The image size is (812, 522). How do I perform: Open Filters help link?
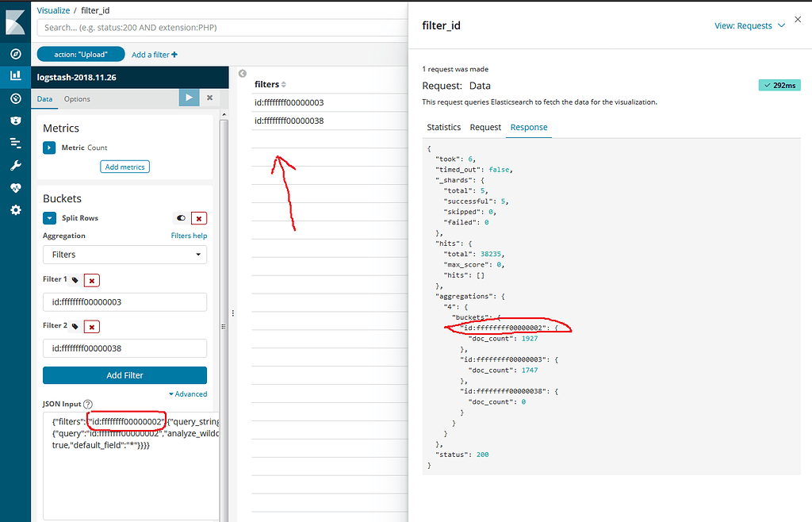click(x=190, y=236)
